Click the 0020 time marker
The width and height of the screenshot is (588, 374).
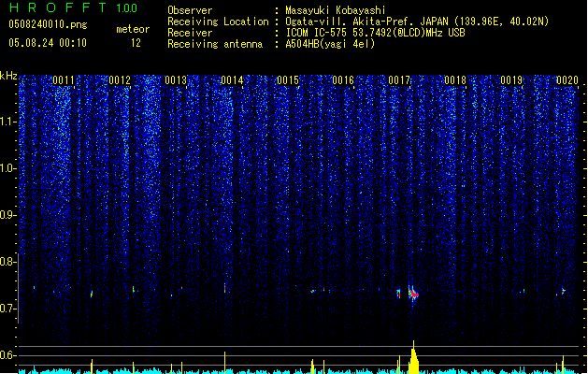tap(567, 80)
